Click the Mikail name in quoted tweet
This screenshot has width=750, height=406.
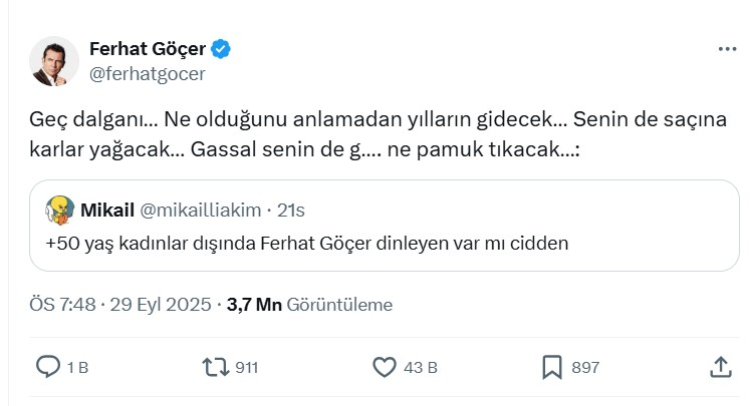point(105,210)
